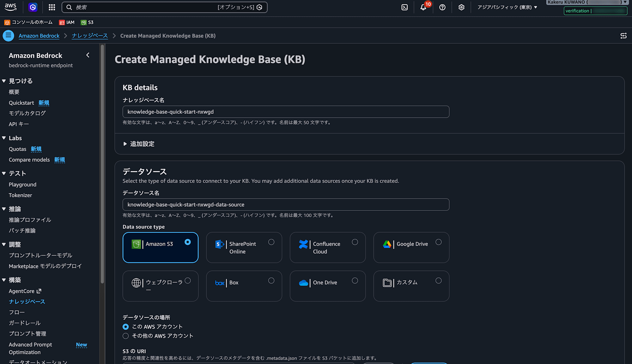Select the SharePoint Online radio button
The image size is (632, 364).
pyautogui.click(x=271, y=242)
